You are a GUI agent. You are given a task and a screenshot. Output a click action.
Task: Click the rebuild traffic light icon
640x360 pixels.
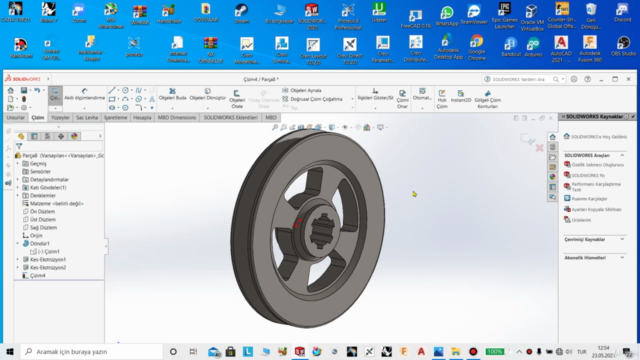pyautogui.click(x=24, y=99)
